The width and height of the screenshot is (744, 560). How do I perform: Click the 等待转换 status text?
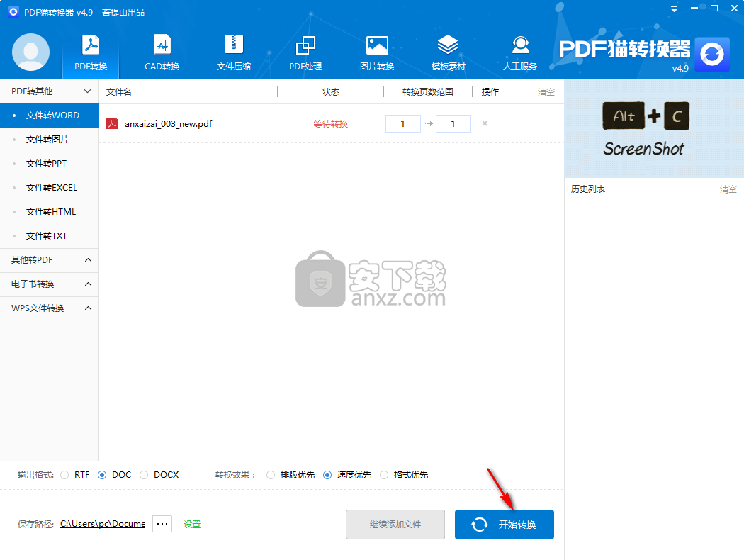pyautogui.click(x=331, y=124)
